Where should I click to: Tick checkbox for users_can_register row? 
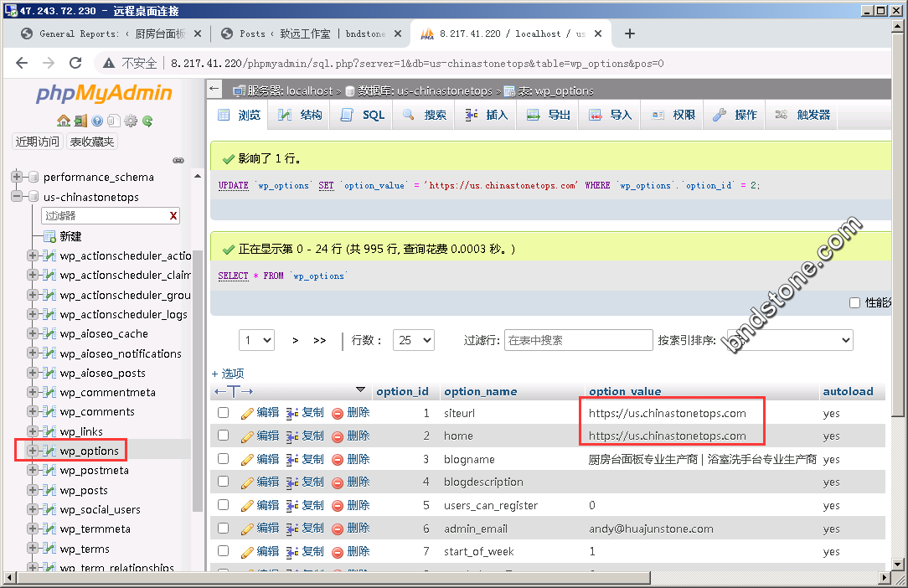point(223,504)
